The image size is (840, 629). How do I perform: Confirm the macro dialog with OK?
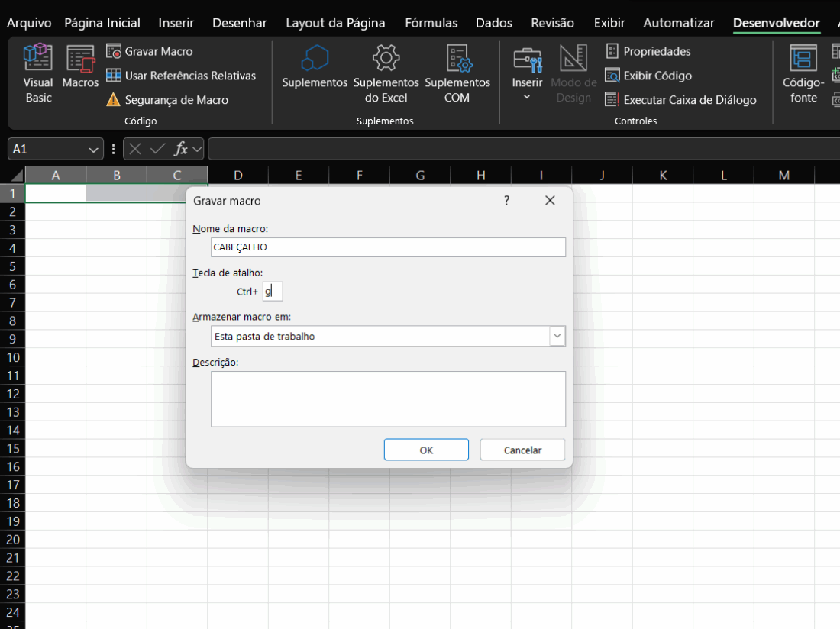426,450
